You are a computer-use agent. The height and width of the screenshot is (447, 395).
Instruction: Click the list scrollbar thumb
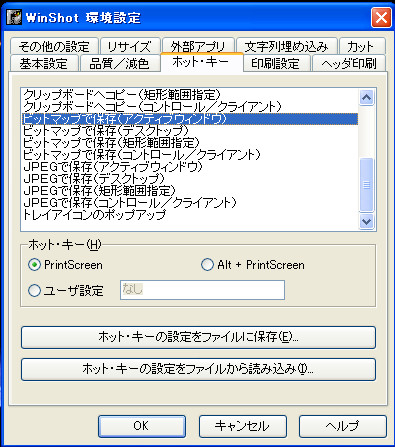tap(367, 185)
